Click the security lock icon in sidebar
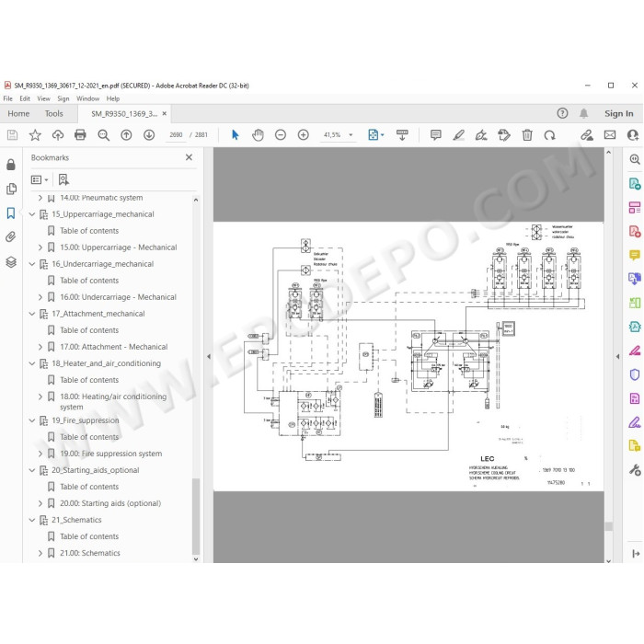The image size is (644, 644). click(11, 165)
